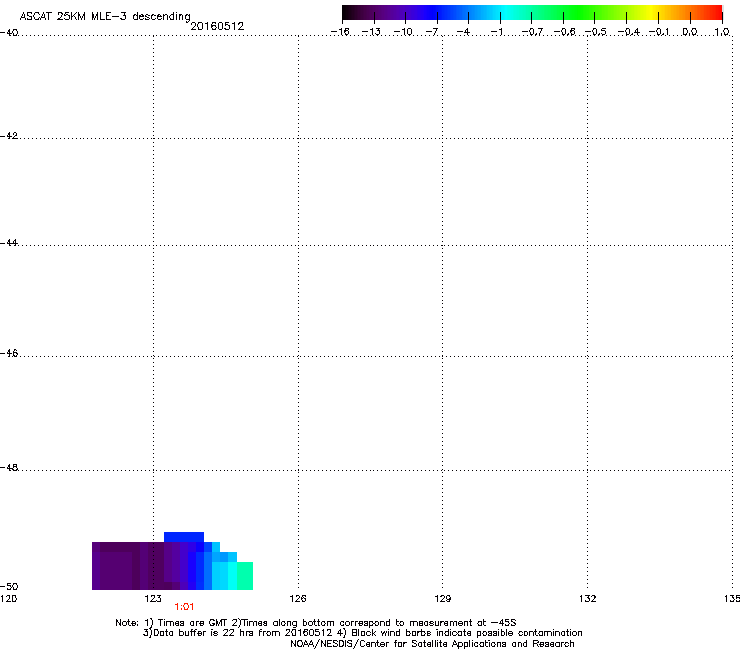The width and height of the screenshot is (740, 650).
Task: Click the -7 colorbar label
Action: click(432, 32)
